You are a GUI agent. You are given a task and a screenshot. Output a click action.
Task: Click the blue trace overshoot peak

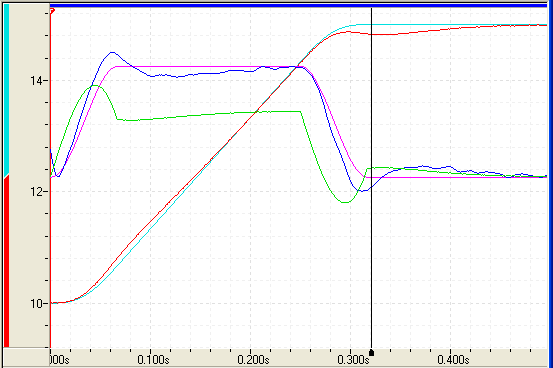click(x=112, y=53)
